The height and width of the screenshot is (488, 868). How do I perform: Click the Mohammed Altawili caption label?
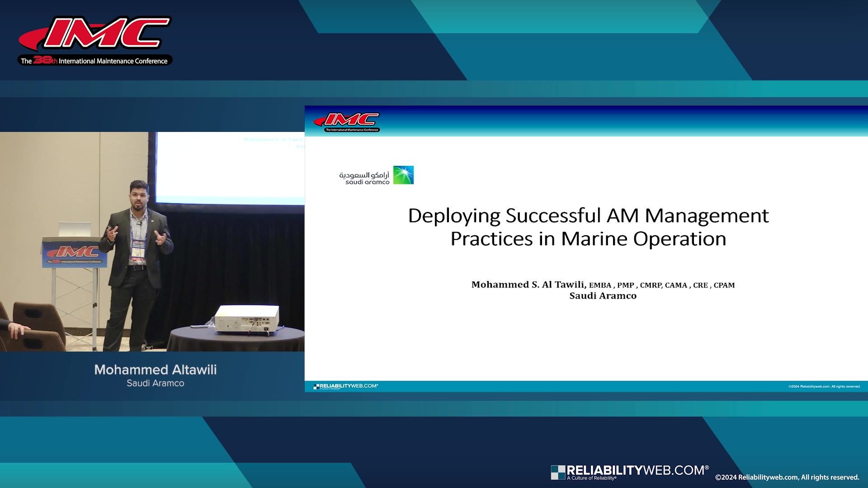tap(155, 370)
